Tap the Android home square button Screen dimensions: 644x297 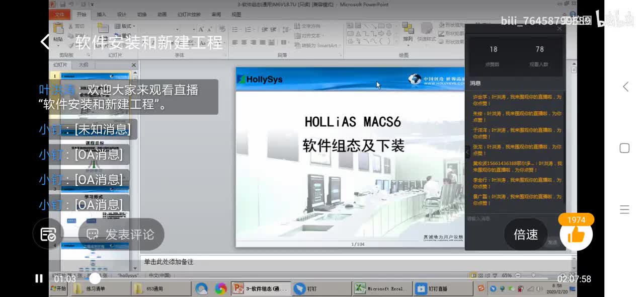click(x=624, y=148)
